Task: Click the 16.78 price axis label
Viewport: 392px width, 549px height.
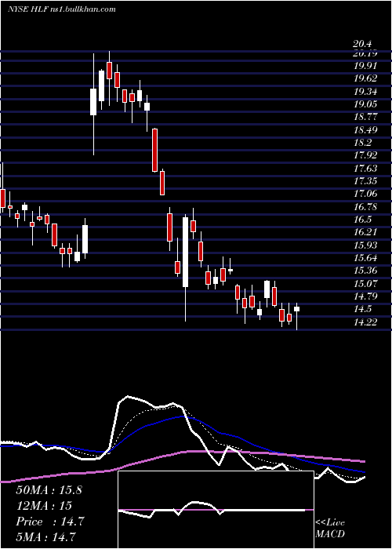Action: pos(365,207)
